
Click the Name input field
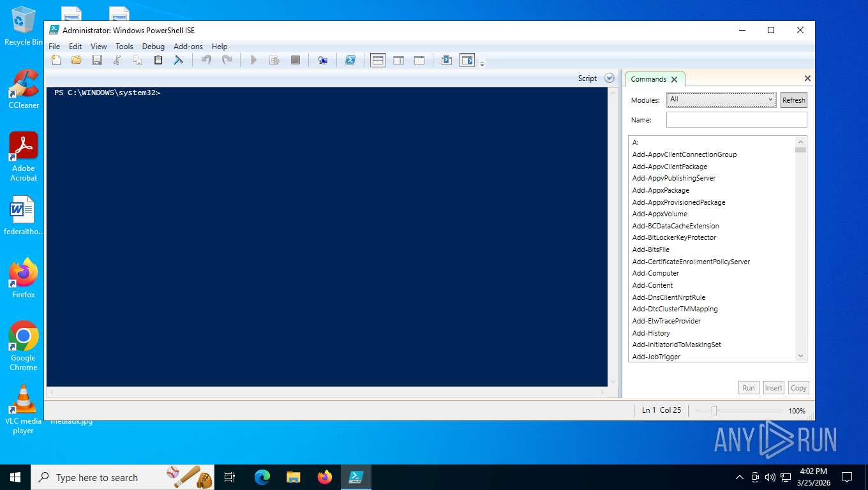737,120
